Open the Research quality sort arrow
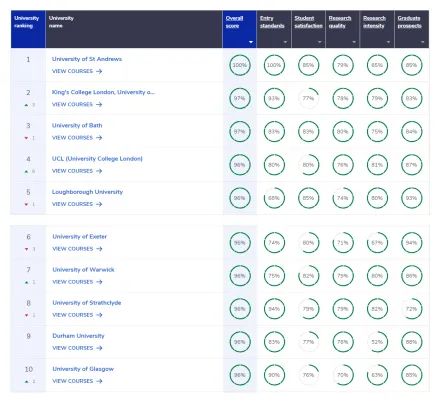Image resolution: width=440 pixels, height=403 pixels. (x=354, y=42)
